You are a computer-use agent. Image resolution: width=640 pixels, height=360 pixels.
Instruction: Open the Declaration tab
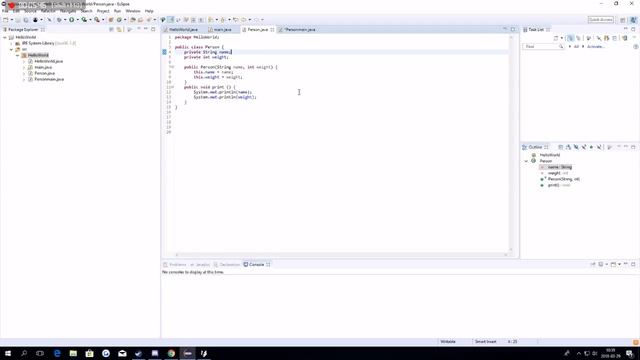coord(227,264)
